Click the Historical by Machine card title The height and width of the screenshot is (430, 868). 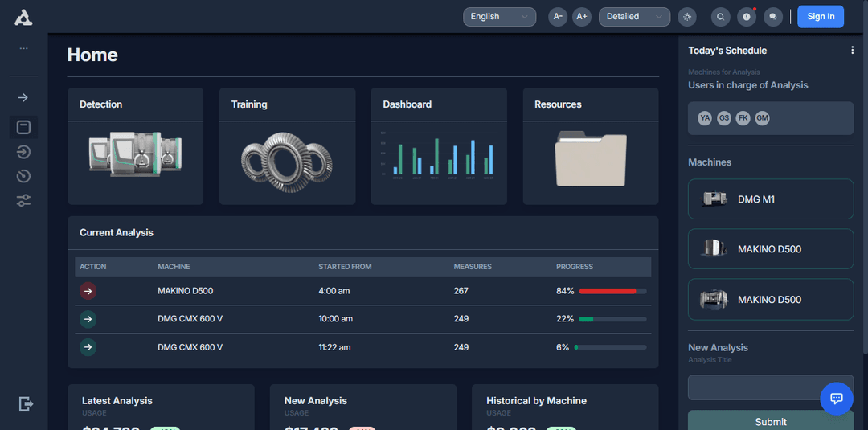pyautogui.click(x=536, y=401)
